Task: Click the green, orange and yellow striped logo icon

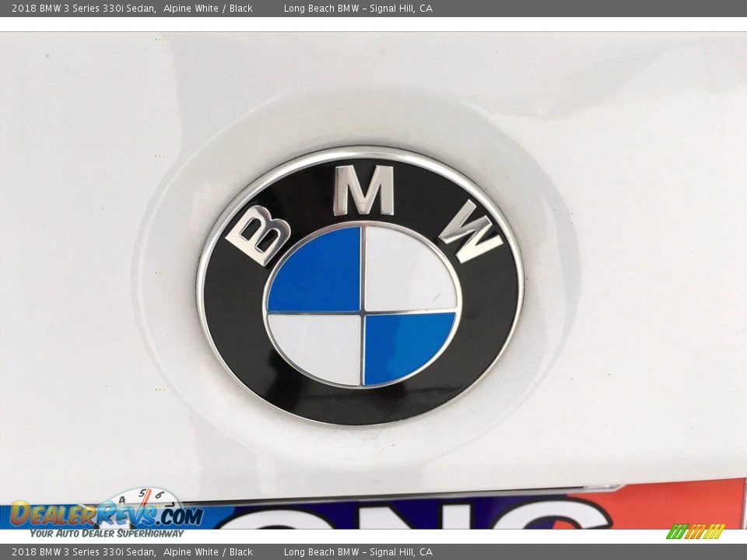Action: pyautogui.click(x=696, y=531)
